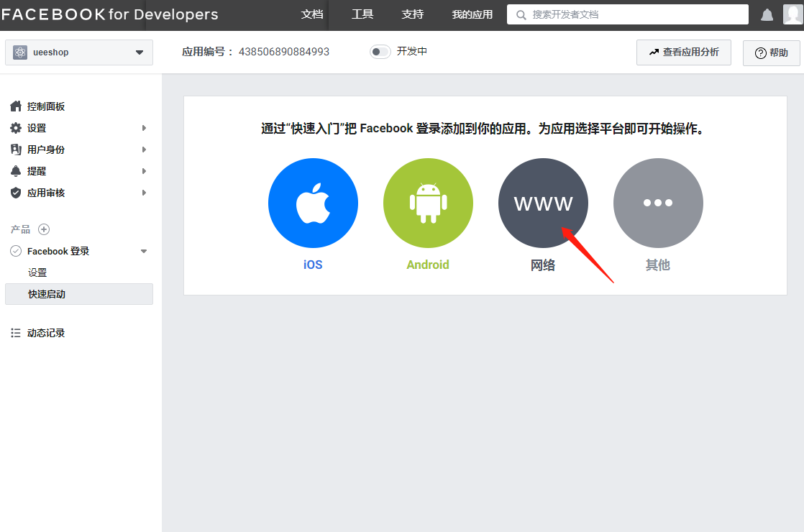Add a product with plus icon
Screen dimensions: 804x532
click(x=44, y=229)
